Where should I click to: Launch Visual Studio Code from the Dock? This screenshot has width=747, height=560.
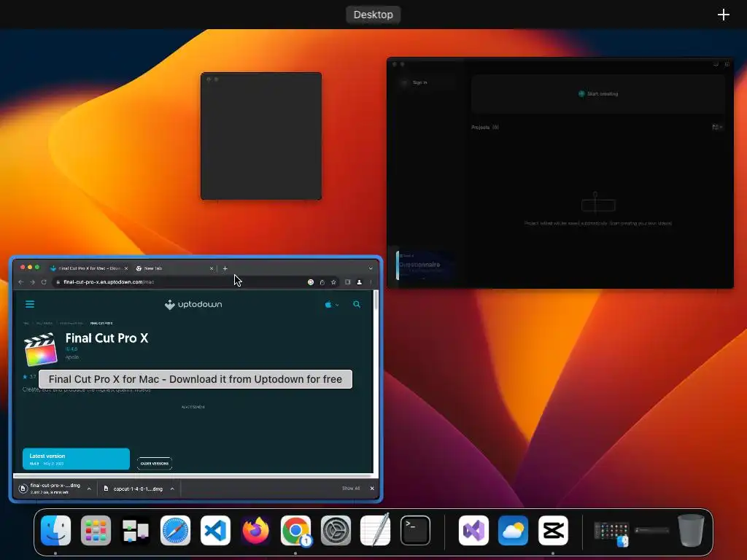[x=215, y=531]
